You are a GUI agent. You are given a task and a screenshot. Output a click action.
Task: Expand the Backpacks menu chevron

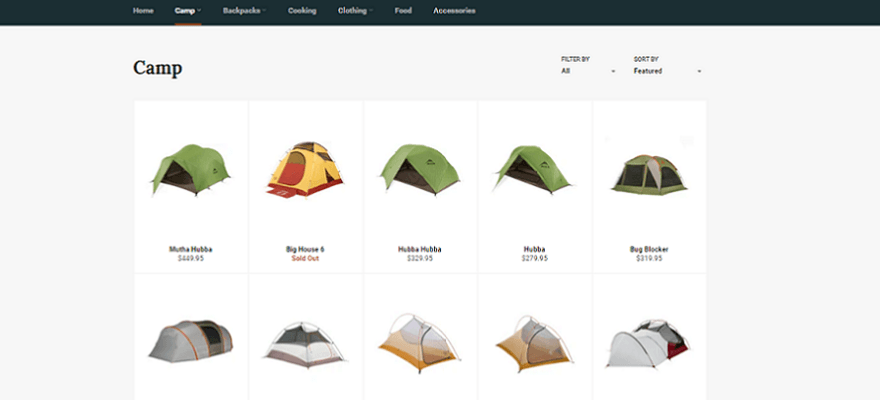tap(264, 11)
